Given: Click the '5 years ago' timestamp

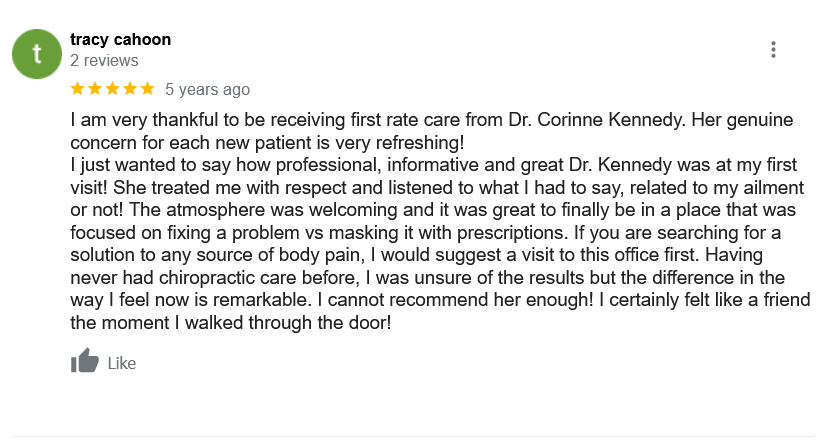Looking at the screenshot, I should point(208,89).
